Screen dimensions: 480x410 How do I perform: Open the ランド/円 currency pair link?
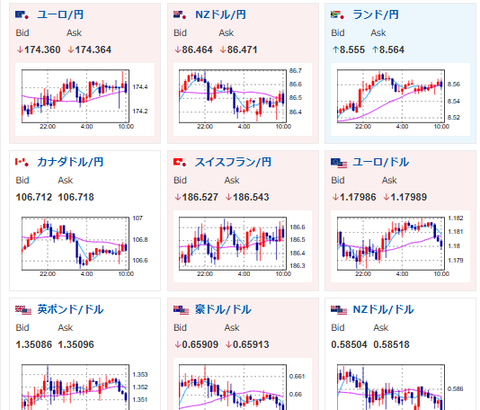pos(376,15)
